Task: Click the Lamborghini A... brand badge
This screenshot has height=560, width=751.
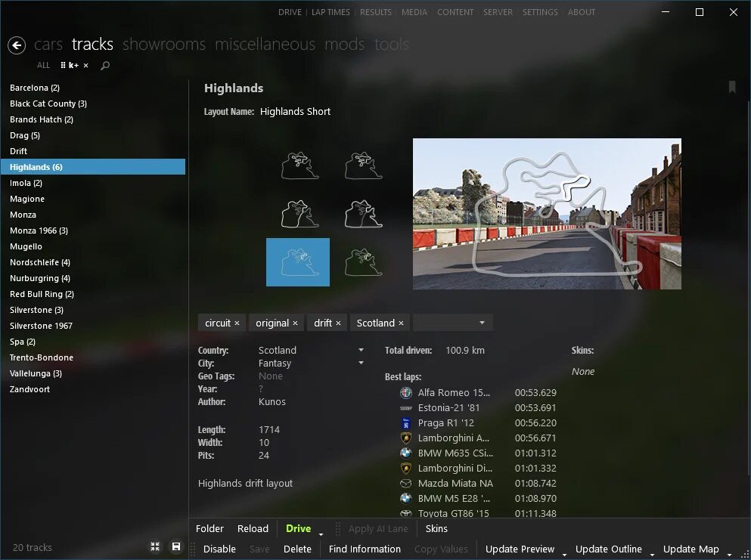Action: point(405,438)
